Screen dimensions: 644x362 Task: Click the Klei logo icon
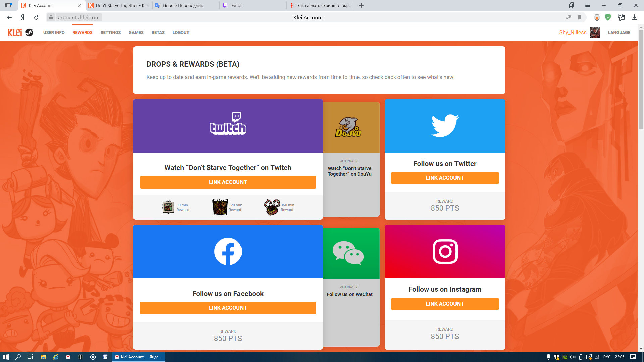pos(15,32)
